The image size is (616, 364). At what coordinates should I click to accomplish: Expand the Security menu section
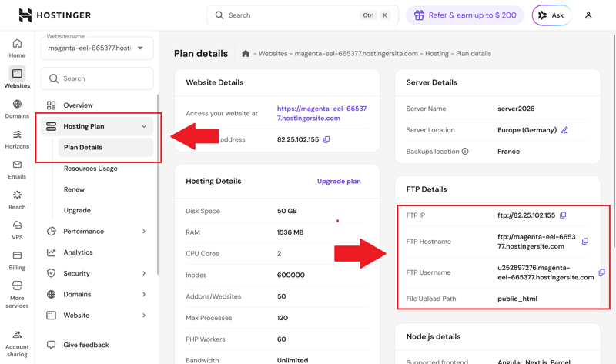tap(144, 273)
